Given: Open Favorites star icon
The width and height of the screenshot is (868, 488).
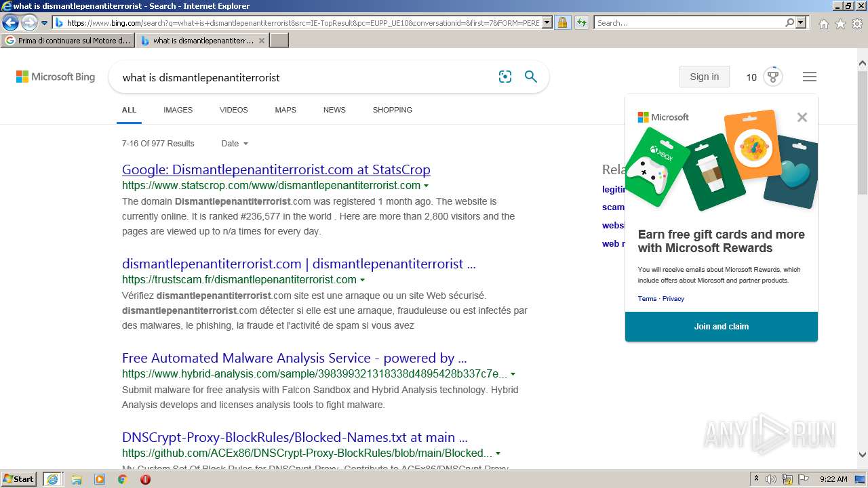Looking at the screenshot, I should point(840,24).
